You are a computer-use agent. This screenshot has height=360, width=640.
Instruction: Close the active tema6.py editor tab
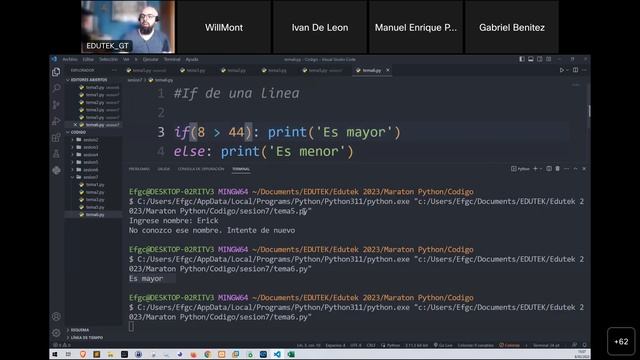[x=388, y=70]
